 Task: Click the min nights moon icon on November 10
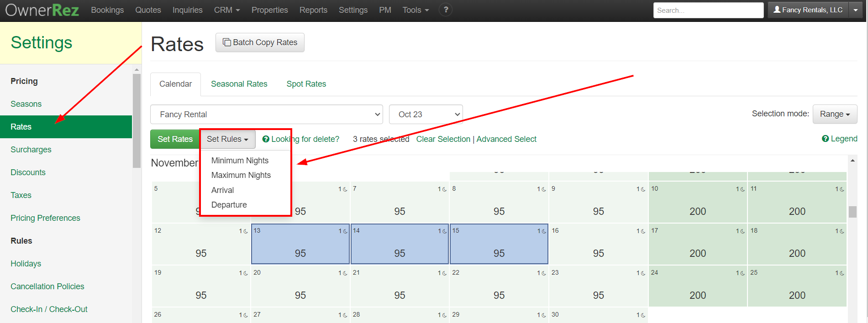(x=742, y=189)
